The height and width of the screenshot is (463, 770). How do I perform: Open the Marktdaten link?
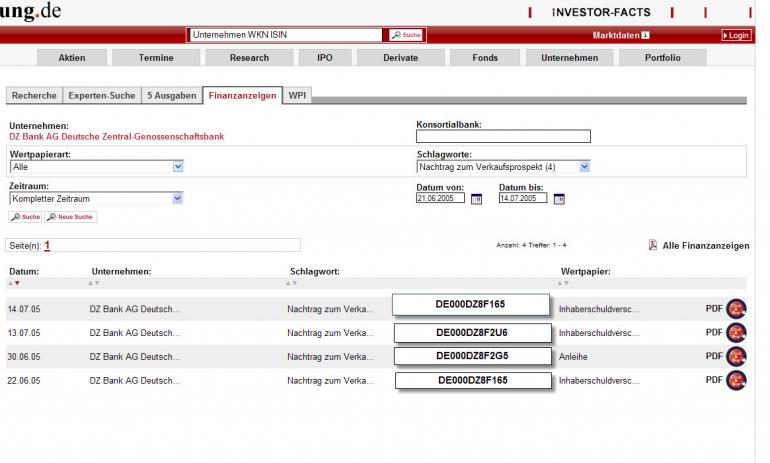616,35
